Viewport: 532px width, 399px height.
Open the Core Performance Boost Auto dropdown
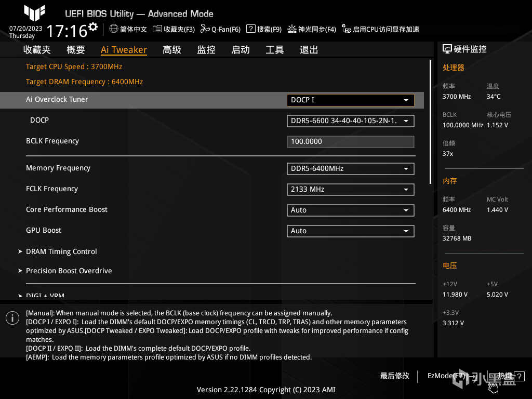[x=351, y=210]
